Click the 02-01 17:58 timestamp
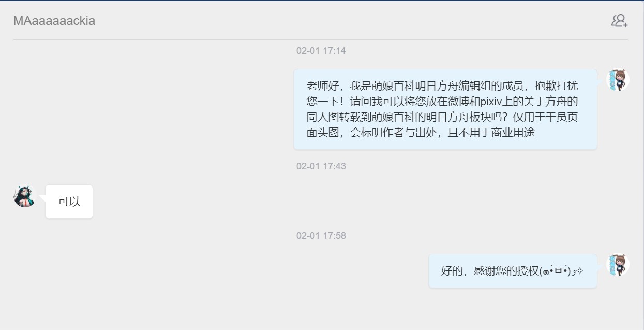The height and width of the screenshot is (330, 644). click(321, 236)
